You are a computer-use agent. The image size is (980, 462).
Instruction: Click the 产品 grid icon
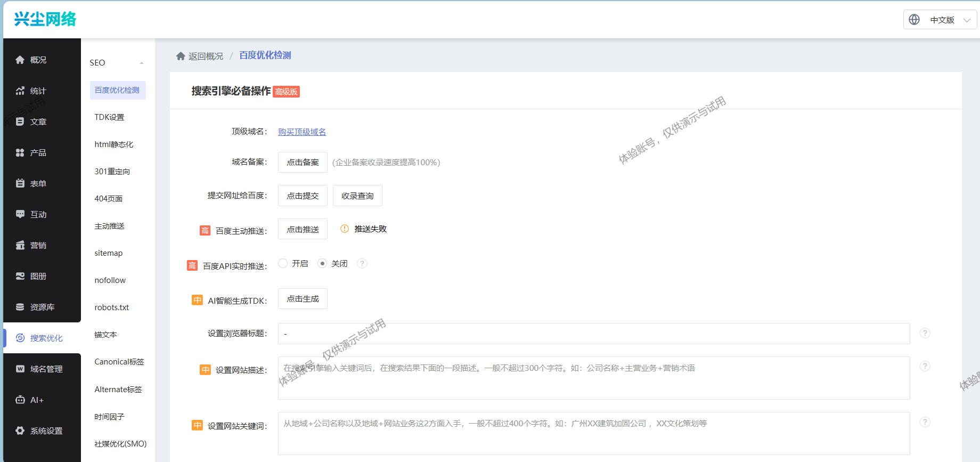coord(20,152)
